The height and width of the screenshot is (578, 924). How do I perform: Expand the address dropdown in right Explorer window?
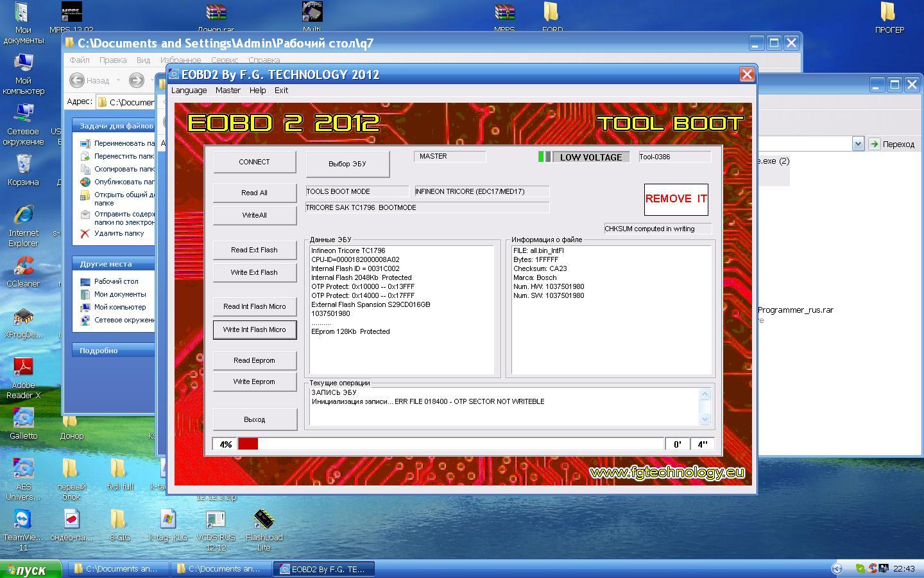pos(858,144)
